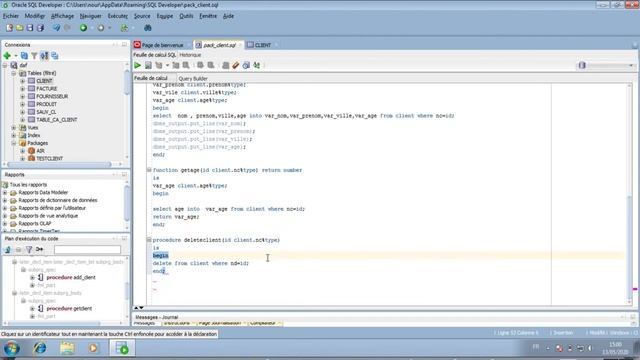Open the Aide menu

point(228,16)
